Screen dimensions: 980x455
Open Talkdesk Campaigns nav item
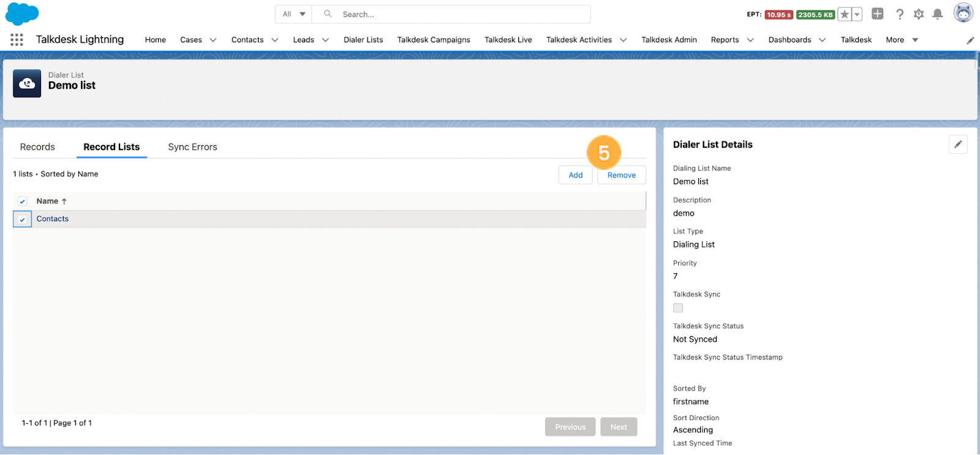pos(434,40)
